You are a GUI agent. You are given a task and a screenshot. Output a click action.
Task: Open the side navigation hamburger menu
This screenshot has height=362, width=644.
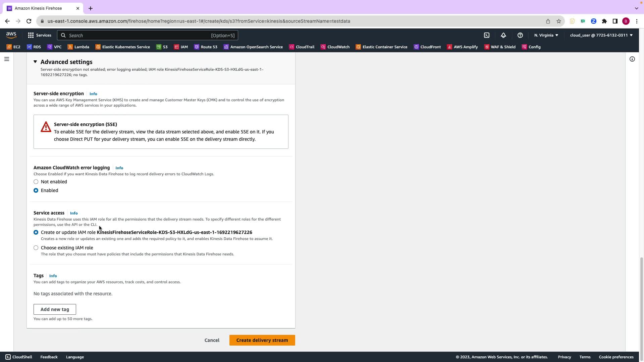7,59
